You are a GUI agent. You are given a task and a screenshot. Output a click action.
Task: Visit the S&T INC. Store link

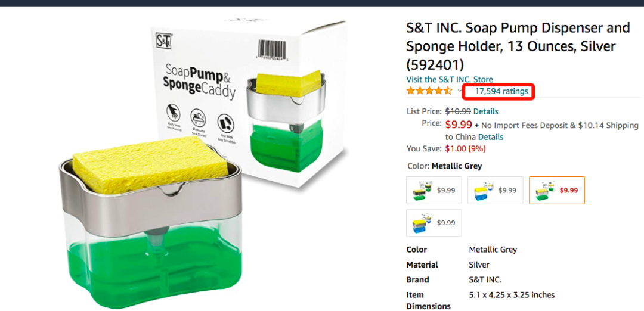tap(450, 79)
